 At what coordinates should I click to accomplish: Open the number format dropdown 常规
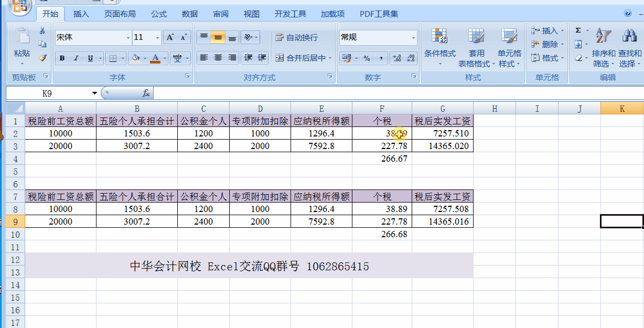coord(413,37)
